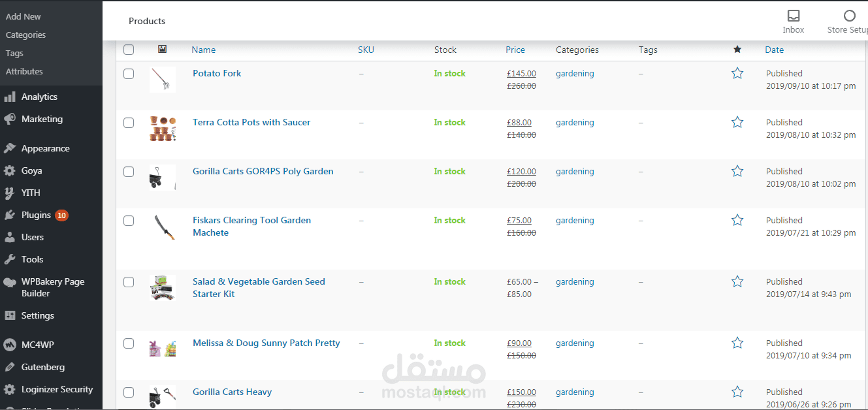
Task: Click the £145.00 price in Potato Fork row
Action: point(521,74)
